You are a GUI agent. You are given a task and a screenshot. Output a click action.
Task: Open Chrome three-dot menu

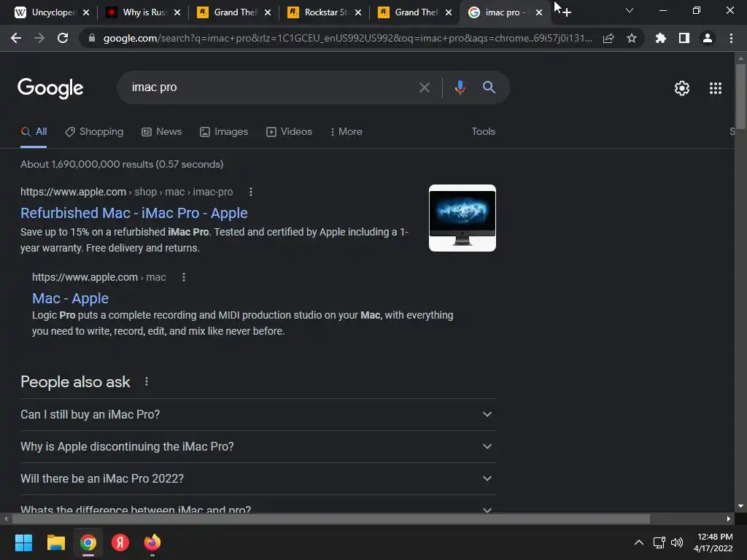coord(731,38)
